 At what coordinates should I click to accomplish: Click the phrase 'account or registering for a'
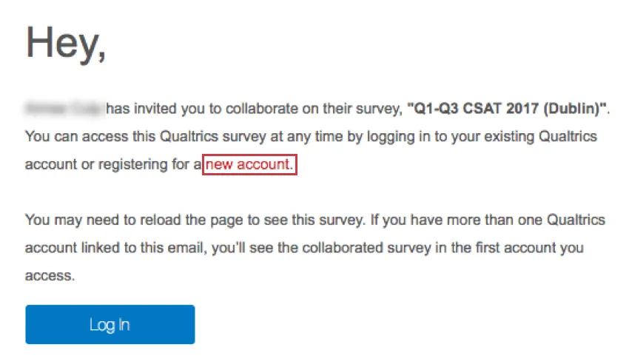coord(112,164)
